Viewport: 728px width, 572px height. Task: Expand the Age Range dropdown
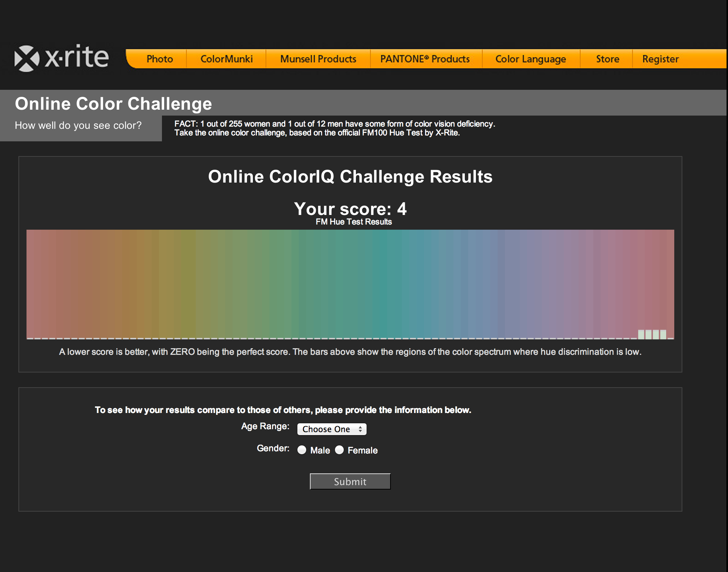pyautogui.click(x=331, y=429)
